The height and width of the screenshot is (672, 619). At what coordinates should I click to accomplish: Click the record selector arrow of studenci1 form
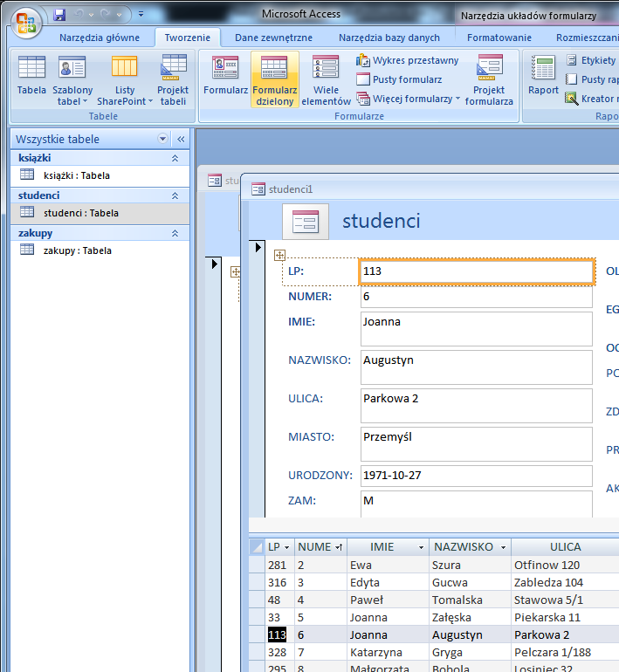click(258, 247)
